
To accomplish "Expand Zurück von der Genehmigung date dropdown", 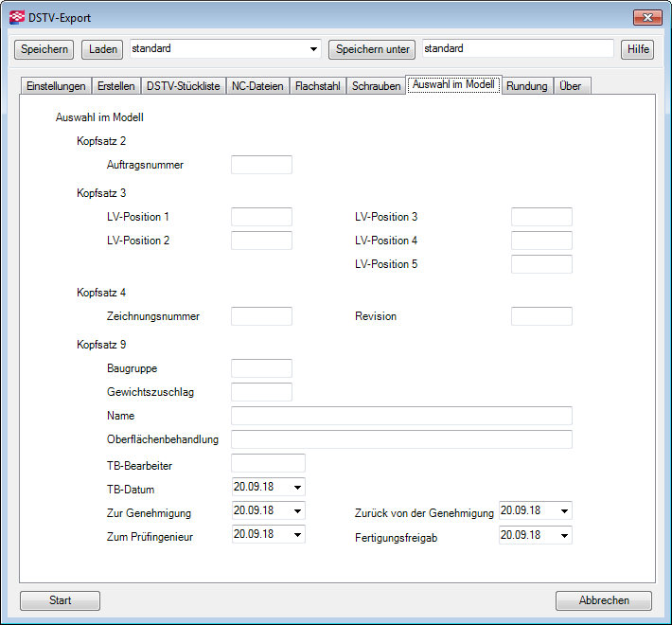I will (564, 511).
